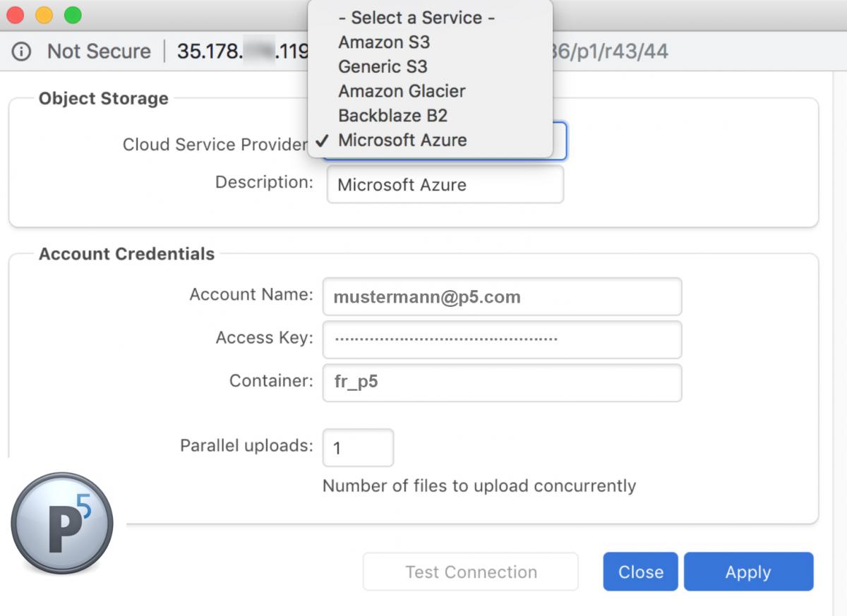The width and height of the screenshot is (847, 616).
Task: Click the blue Close button
Action: click(x=640, y=572)
